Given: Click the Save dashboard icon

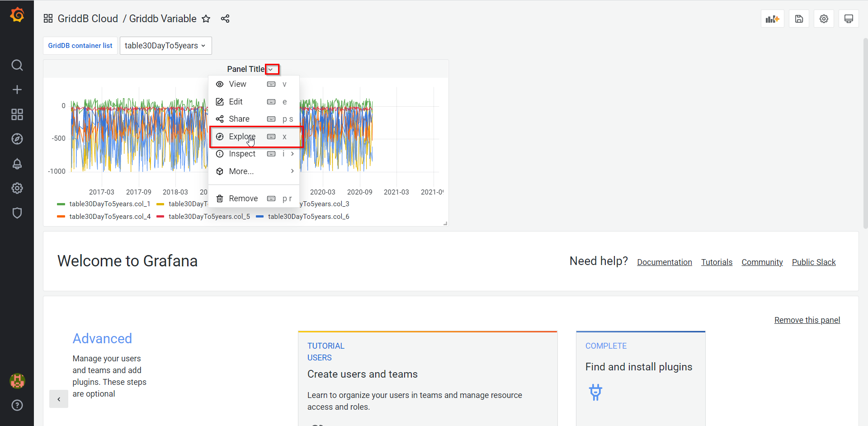Looking at the screenshot, I should [799, 19].
